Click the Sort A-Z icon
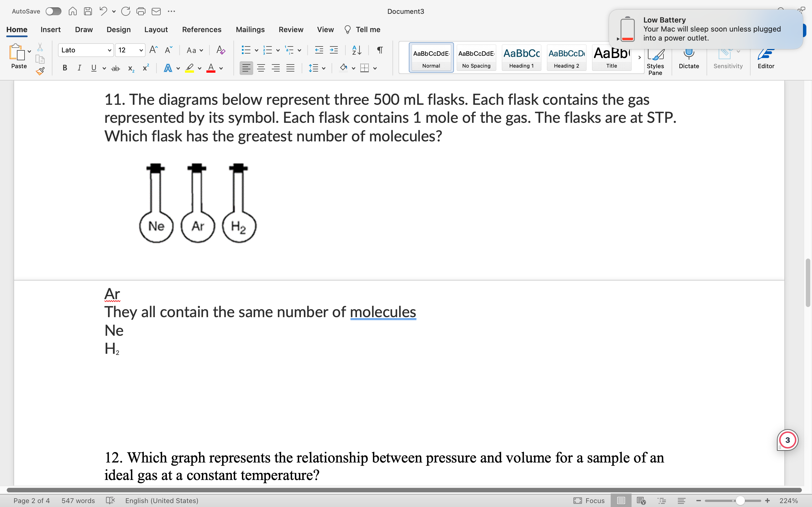Image resolution: width=812 pixels, height=507 pixels. [x=356, y=50]
